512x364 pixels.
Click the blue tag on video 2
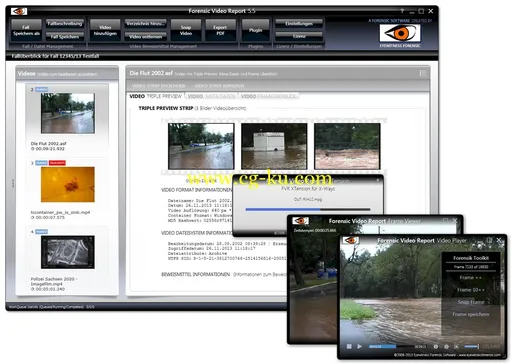pyautogui.click(x=42, y=89)
